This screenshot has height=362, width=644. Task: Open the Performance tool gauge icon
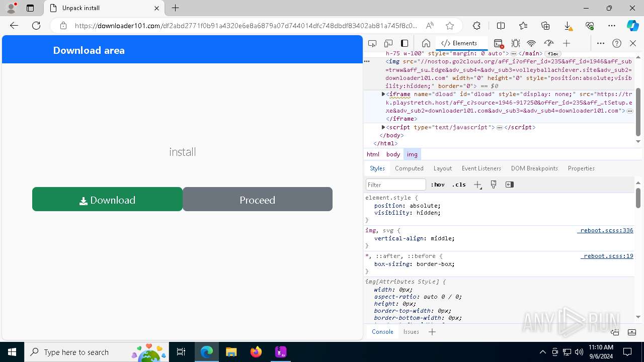click(549, 43)
